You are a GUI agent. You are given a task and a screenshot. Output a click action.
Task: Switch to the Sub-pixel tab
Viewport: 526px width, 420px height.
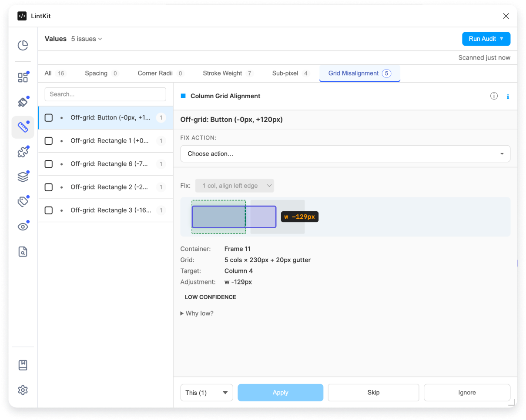(x=291, y=73)
